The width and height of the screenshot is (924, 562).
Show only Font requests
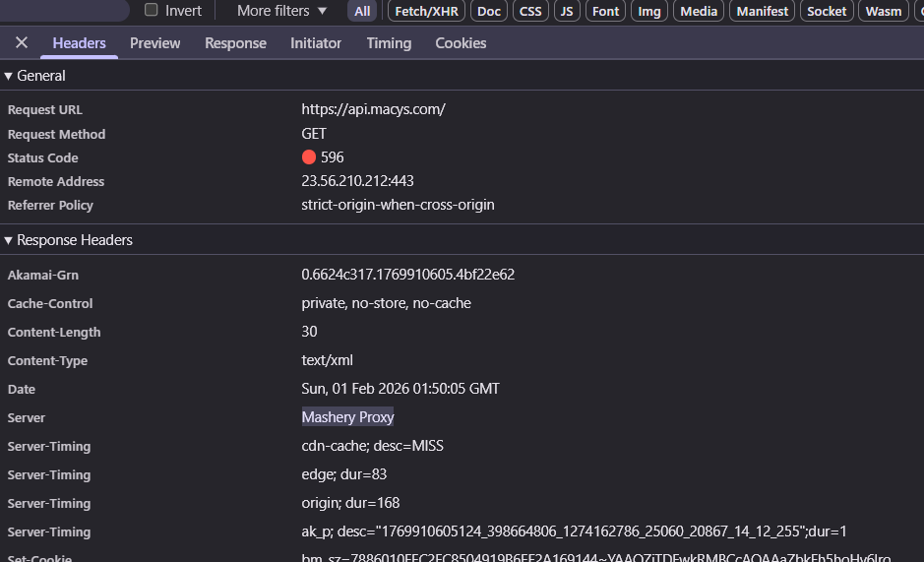point(605,11)
